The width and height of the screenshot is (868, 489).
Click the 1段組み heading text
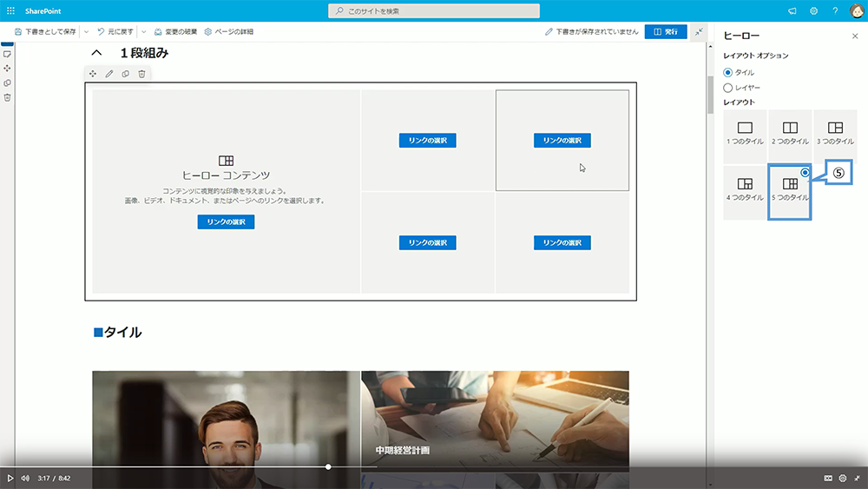tap(144, 53)
